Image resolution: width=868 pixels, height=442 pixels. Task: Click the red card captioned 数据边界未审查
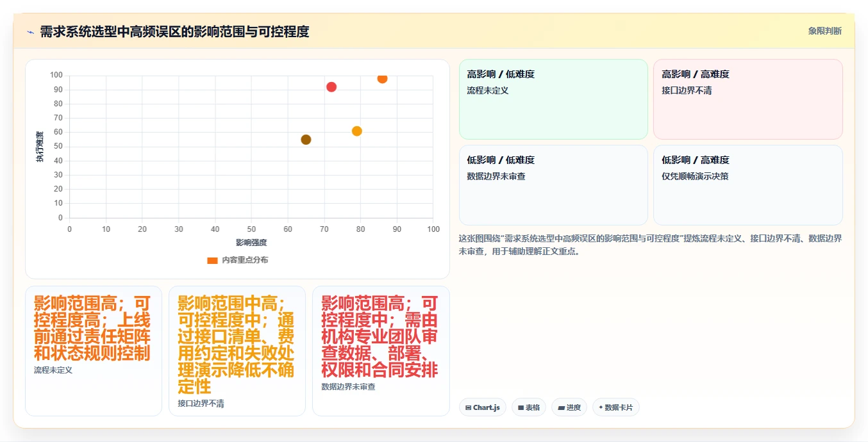[381, 351]
